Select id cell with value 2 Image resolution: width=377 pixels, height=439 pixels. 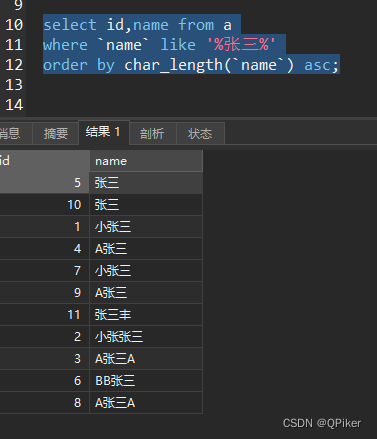pyautogui.click(x=44, y=337)
